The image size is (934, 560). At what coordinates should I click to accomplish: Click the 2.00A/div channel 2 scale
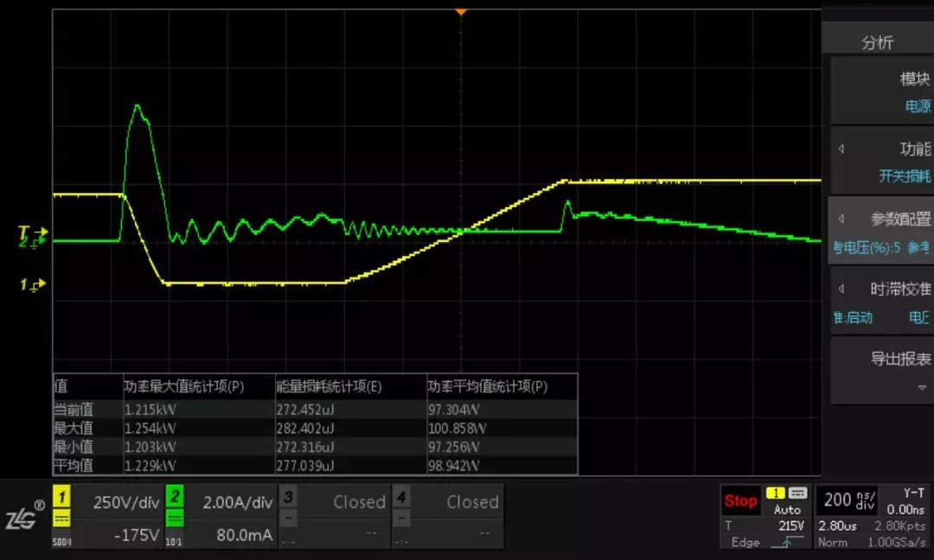(238, 502)
